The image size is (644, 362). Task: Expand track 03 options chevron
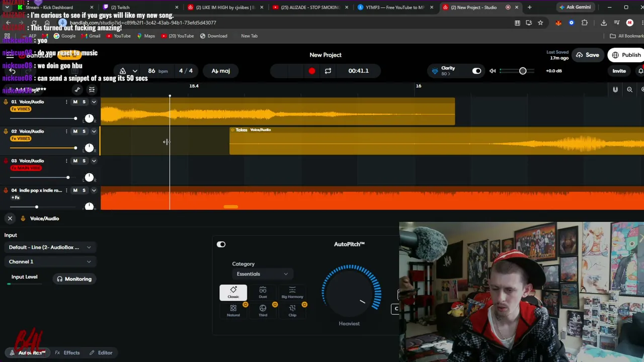(94, 161)
